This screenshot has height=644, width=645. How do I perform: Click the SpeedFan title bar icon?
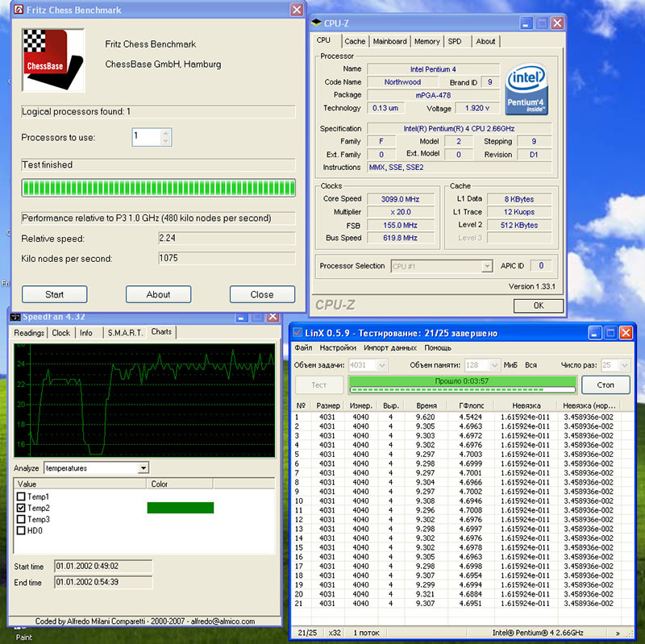(15, 317)
